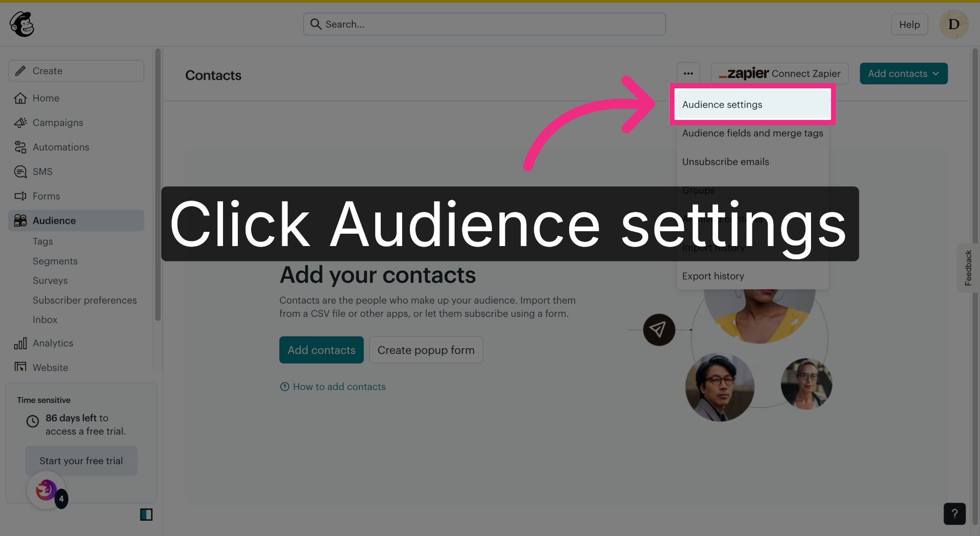Open the Help button

point(909,24)
